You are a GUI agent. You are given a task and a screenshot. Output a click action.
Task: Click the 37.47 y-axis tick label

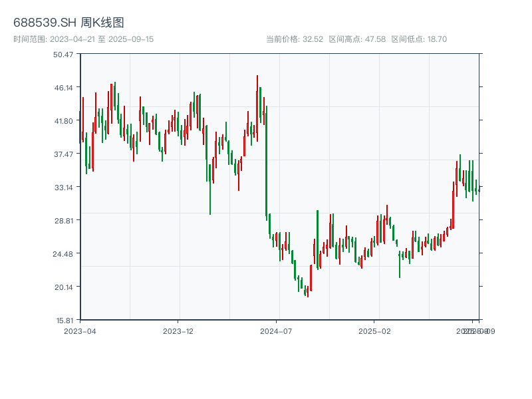63,154
